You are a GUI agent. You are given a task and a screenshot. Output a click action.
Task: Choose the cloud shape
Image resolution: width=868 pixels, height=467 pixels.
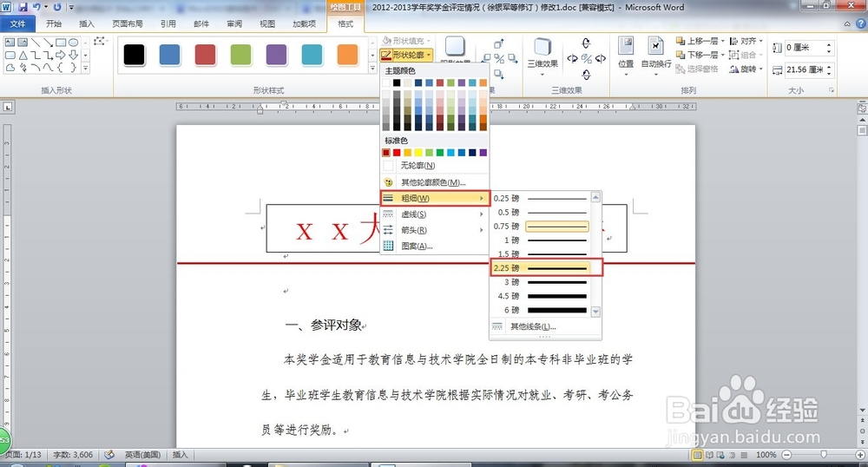click(x=10, y=68)
